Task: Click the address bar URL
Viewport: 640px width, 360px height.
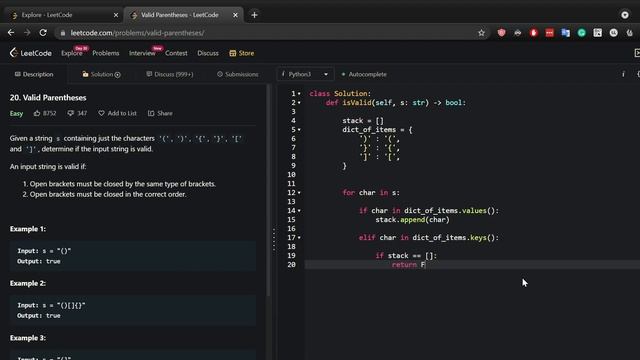Action: (x=137, y=33)
